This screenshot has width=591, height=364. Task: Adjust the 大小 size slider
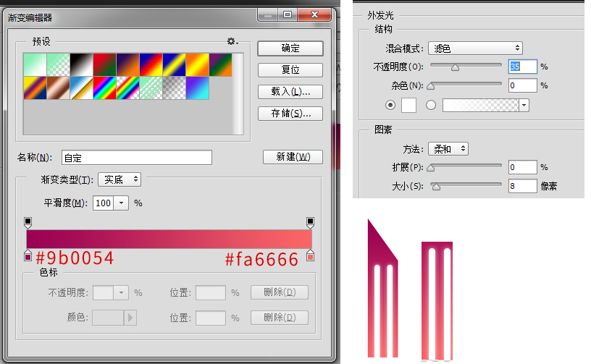[x=436, y=186]
